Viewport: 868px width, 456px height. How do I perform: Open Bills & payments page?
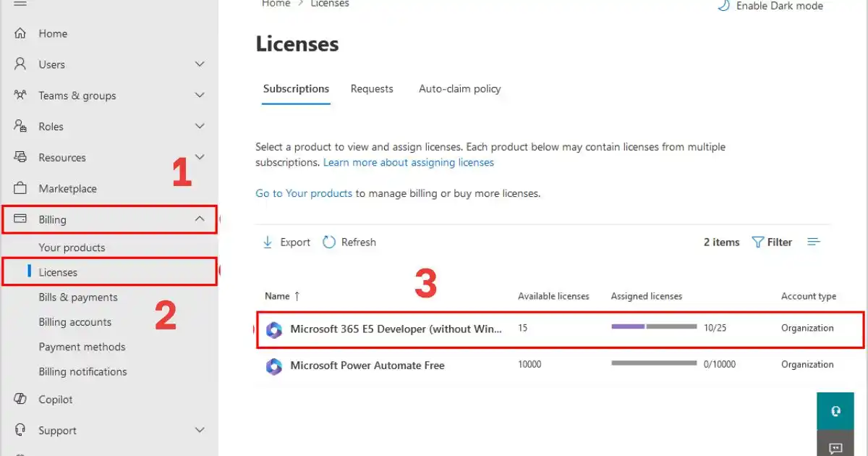[x=78, y=297]
